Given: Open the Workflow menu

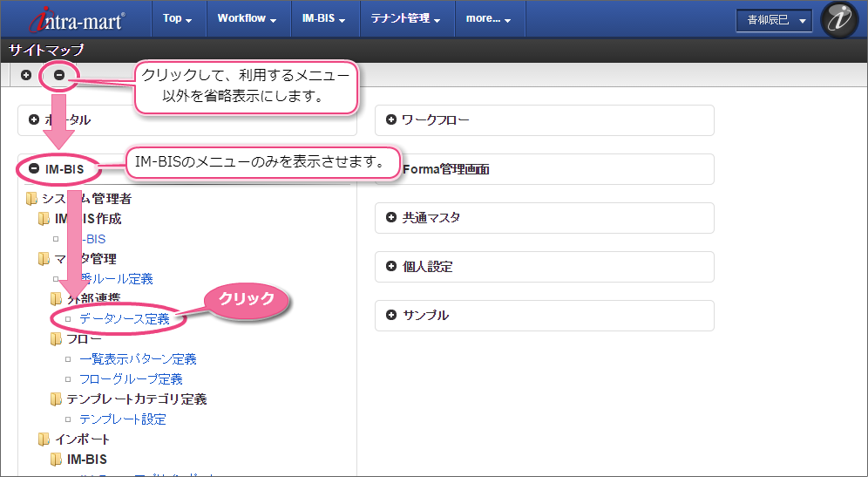Looking at the screenshot, I should 247,19.
